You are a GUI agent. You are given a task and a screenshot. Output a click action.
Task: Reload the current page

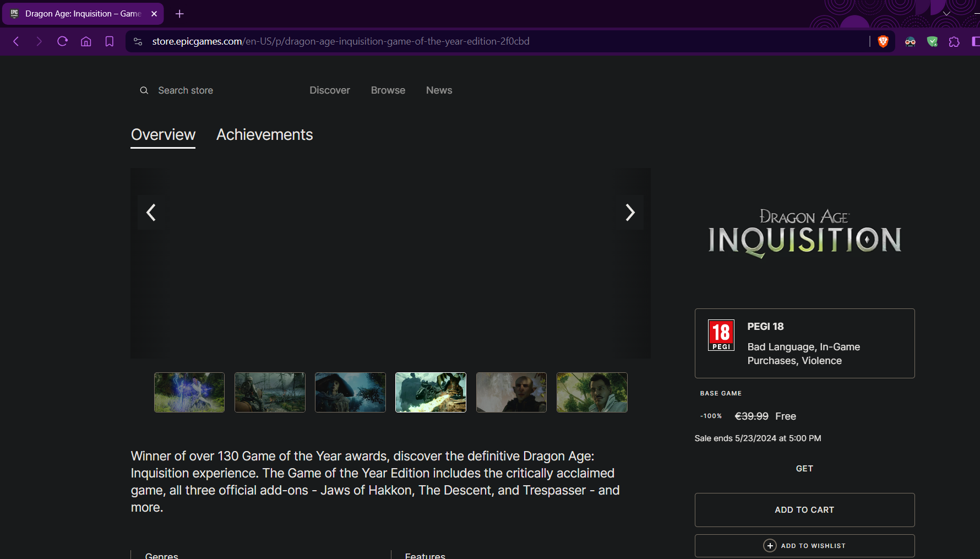[x=62, y=41]
